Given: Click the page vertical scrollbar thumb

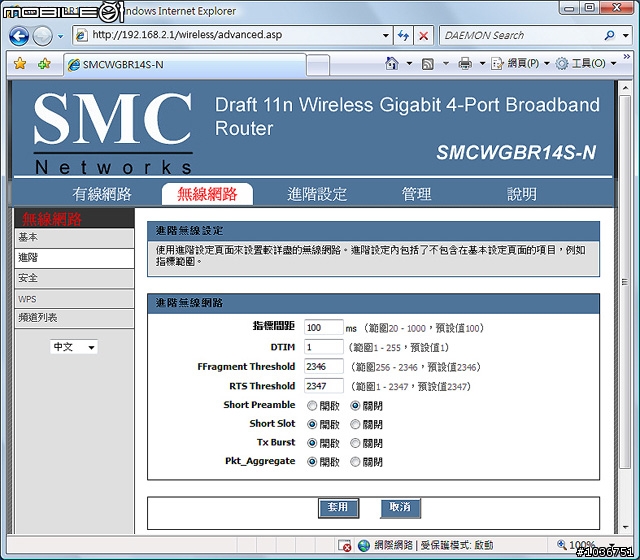Looking at the screenshot, I should point(624,282).
